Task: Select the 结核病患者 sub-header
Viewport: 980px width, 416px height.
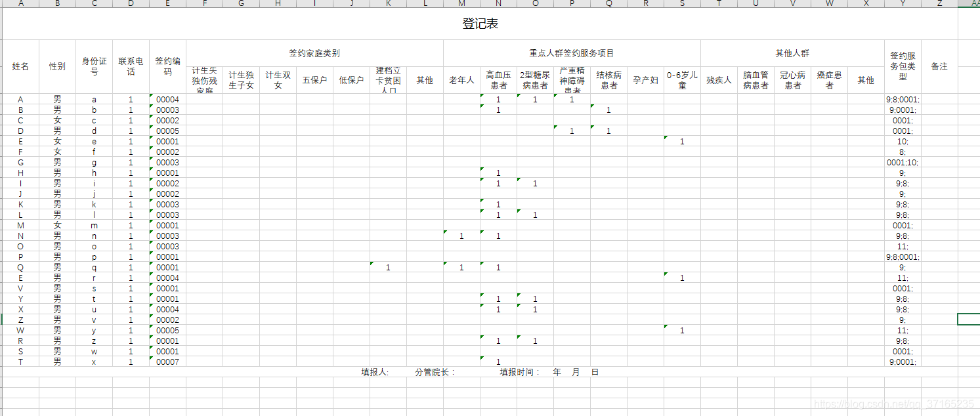Action: [608, 80]
